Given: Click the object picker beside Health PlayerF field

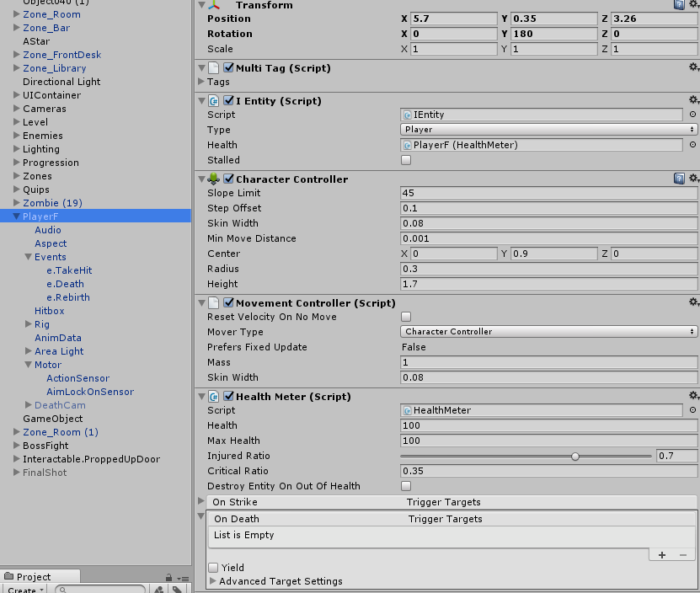Looking at the screenshot, I should [692, 145].
